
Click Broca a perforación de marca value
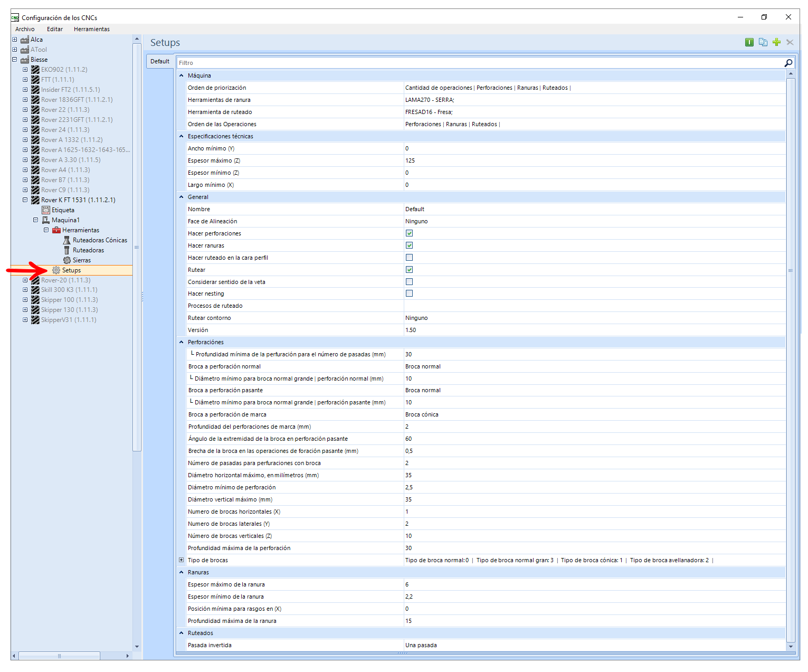coord(422,414)
